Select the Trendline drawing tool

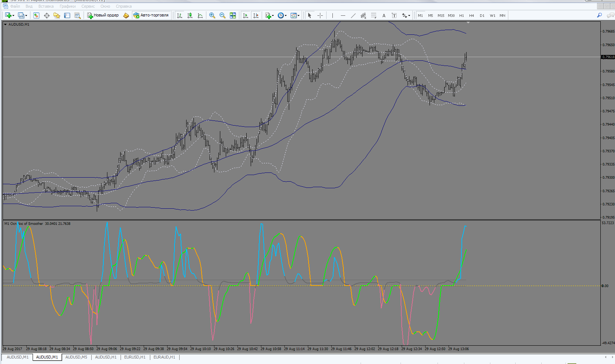353,15
